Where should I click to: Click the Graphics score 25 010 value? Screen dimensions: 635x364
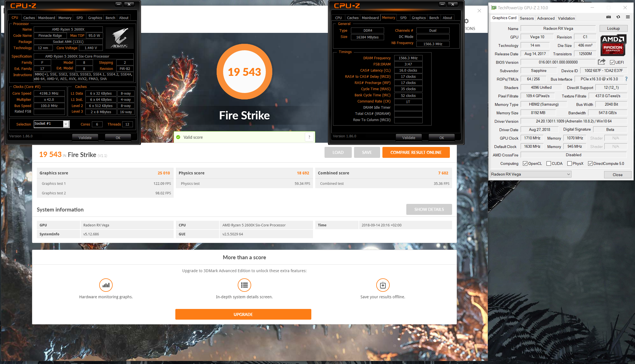point(164,173)
